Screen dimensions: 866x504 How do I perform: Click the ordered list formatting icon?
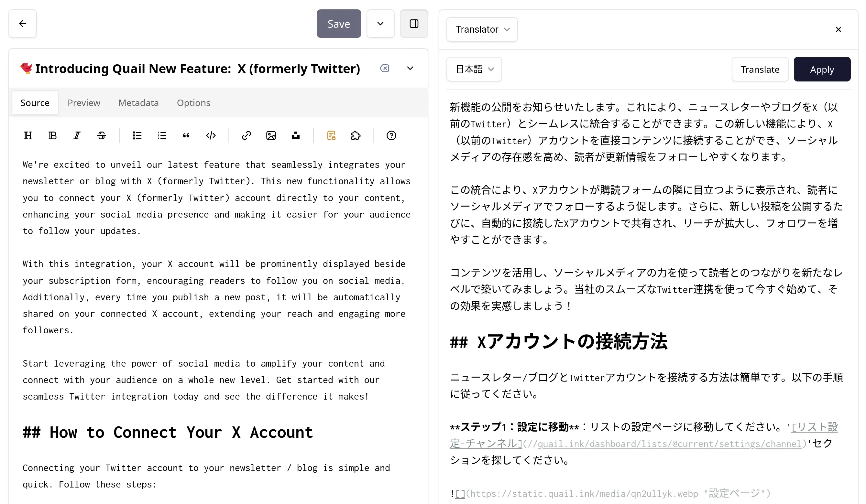pos(162,135)
